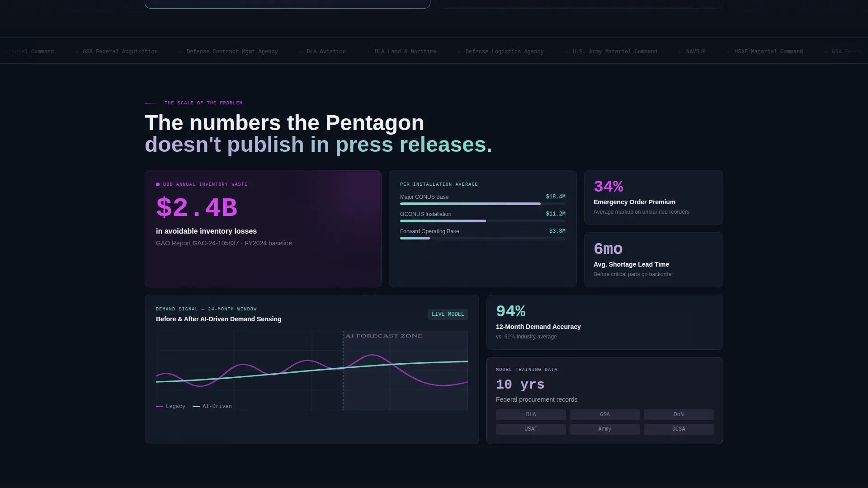Click the 'in avoidable inventory losses' text
The image size is (868, 488).
(x=206, y=231)
